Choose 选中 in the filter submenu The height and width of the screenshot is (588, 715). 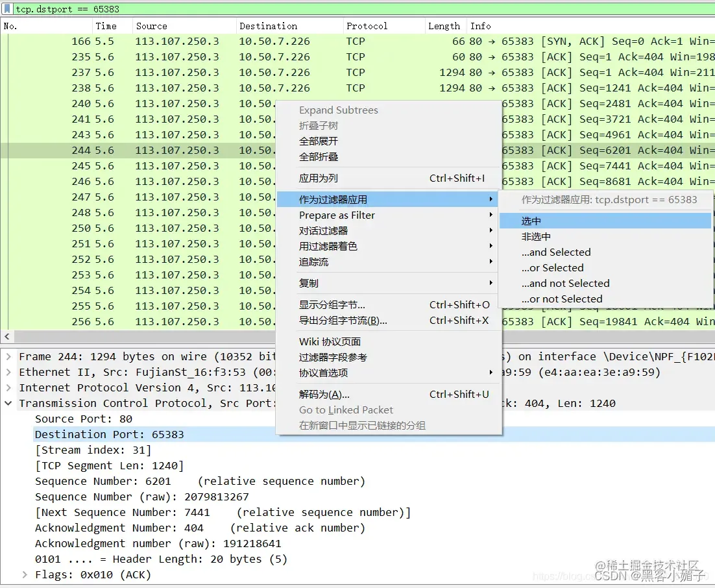605,221
